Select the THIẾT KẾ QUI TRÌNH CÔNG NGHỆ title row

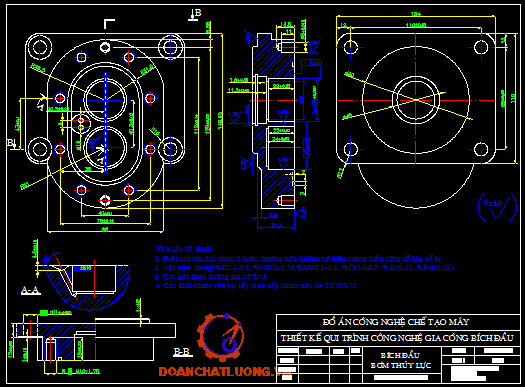click(398, 338)
